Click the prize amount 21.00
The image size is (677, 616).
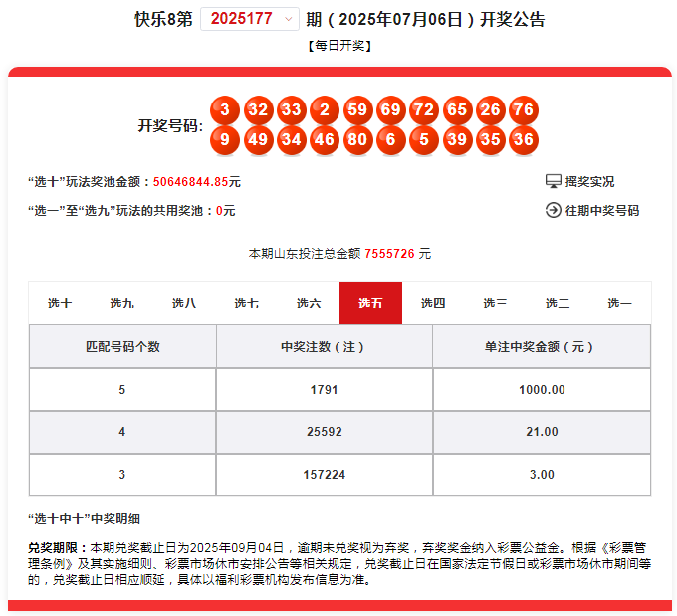tap(542, 432)
